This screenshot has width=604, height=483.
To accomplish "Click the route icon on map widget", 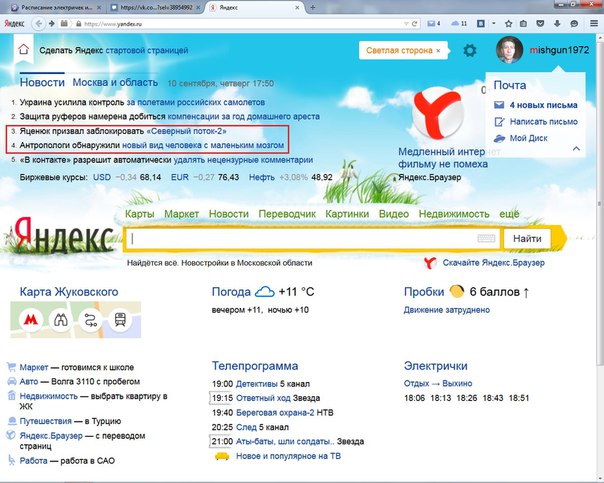I will [x=91, y=319].
